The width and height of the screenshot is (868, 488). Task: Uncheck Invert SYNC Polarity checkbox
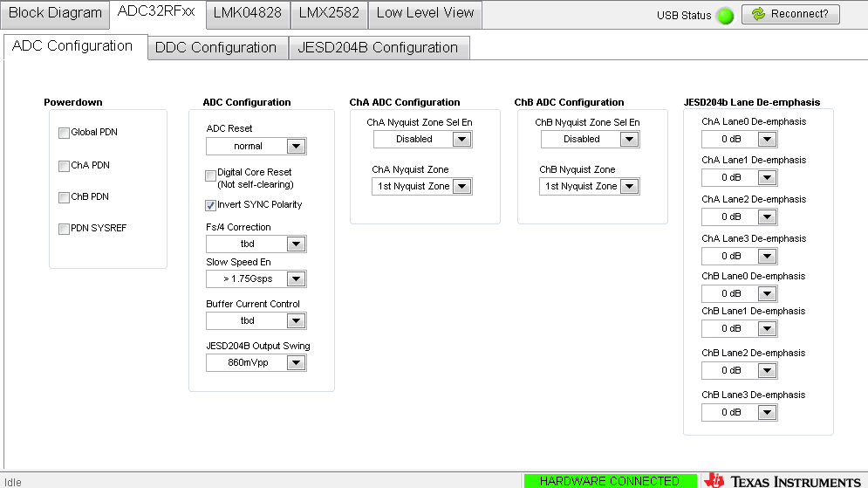coord(210,205)
